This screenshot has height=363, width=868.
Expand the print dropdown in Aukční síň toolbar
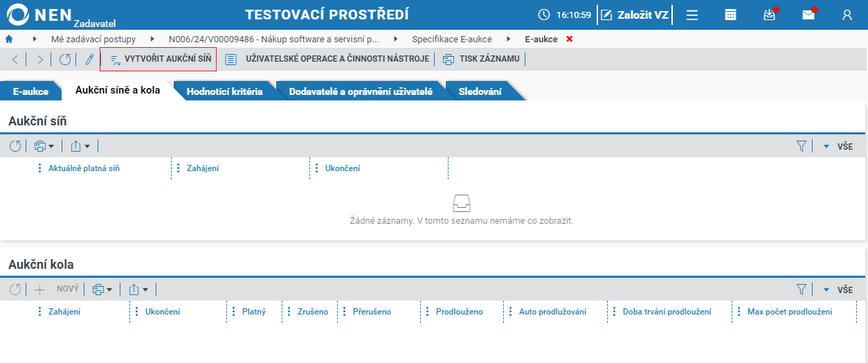coord(44,146)
